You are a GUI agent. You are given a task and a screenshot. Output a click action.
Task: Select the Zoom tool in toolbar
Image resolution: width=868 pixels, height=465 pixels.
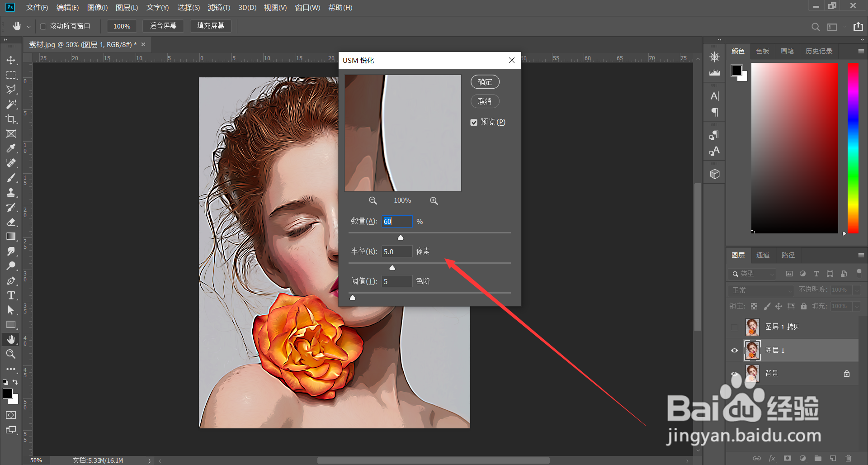11,354
